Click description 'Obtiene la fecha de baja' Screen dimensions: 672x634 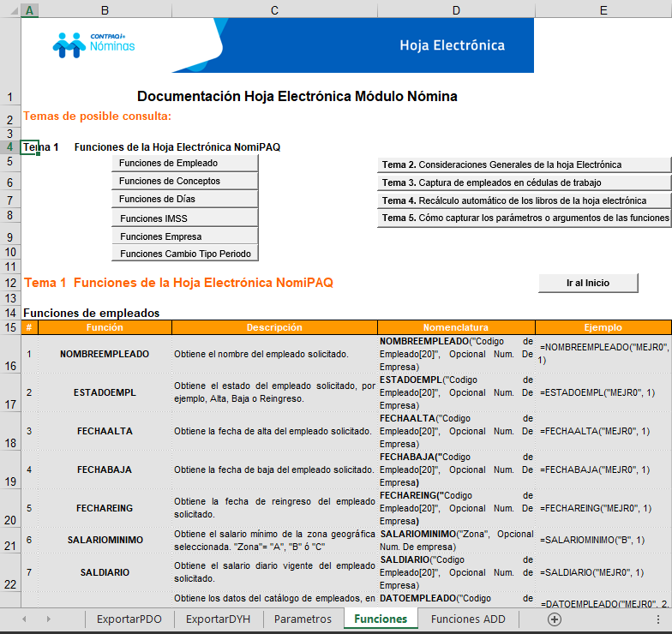[274, 470]
